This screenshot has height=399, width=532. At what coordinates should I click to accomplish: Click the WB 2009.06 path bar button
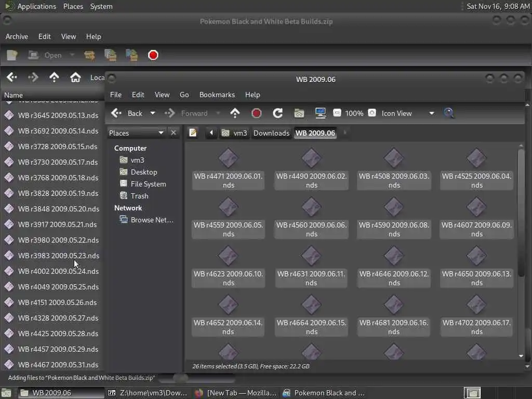pos(315,133)
